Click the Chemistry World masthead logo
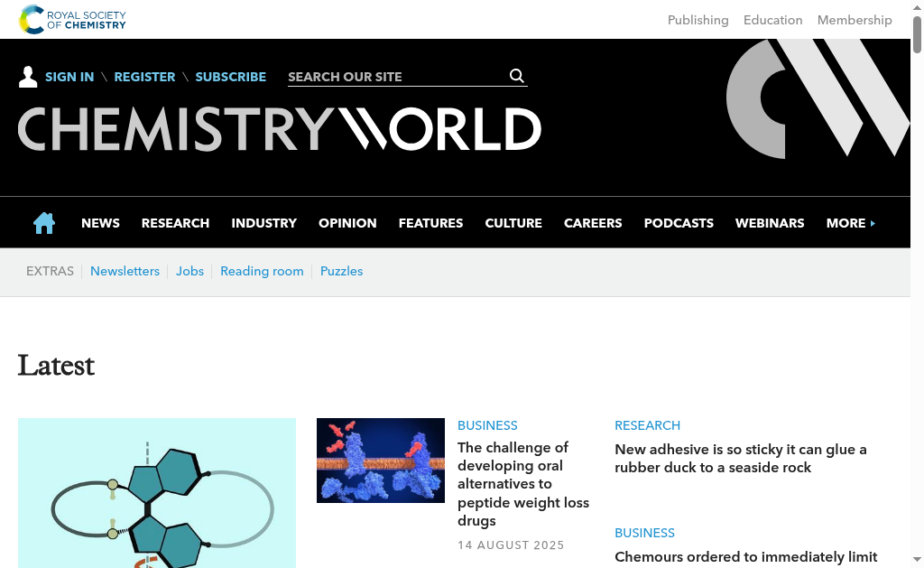Image resolution: width=924 pixels, height=568 pixels. pos(280,129)
